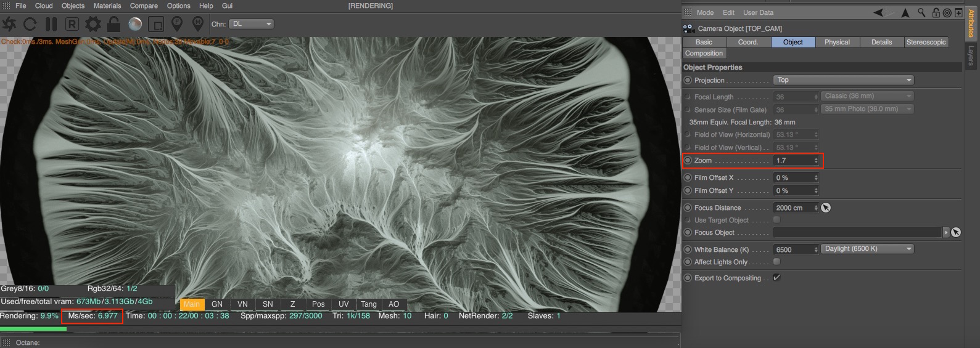
Task: Click the film region square icon
Action: (x=157, y=24)
